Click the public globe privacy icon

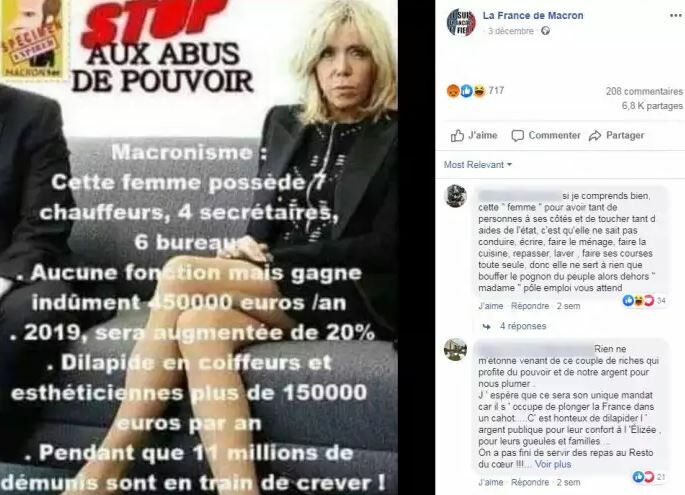pyautogui.click(x=546, y=31)
